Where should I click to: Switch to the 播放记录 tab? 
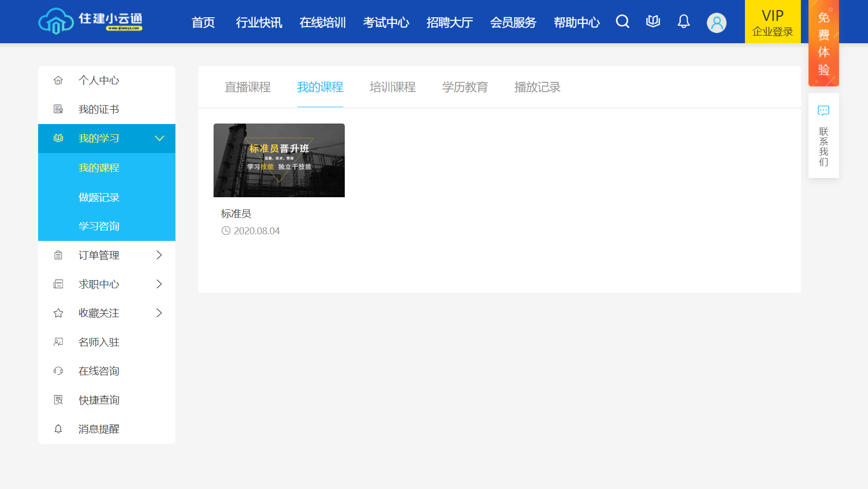[537, 87]
